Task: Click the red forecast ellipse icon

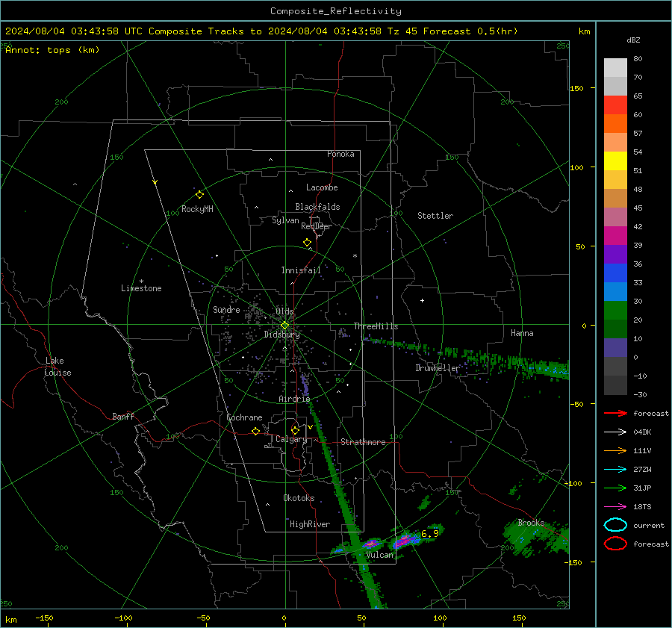Action: coord(615,544)
